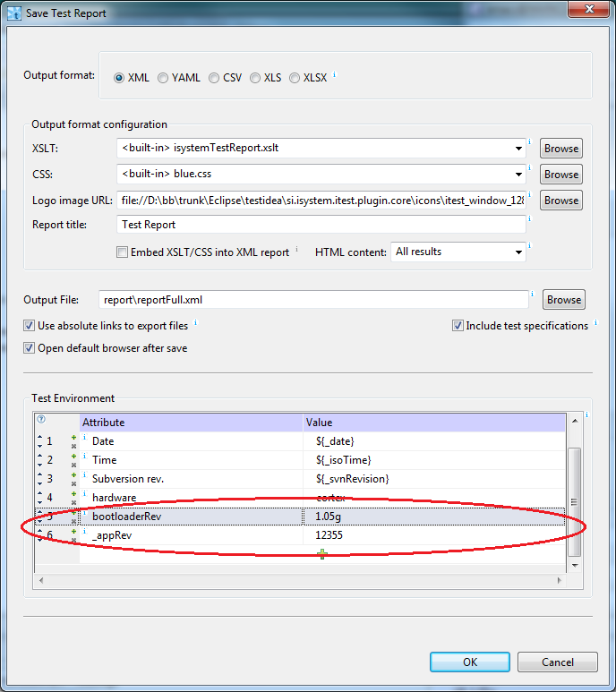The height and width of the screenshot is (692, 616).
Task: Click the info icon next to Embed XSLT/CSS
Action: [296, 250]
